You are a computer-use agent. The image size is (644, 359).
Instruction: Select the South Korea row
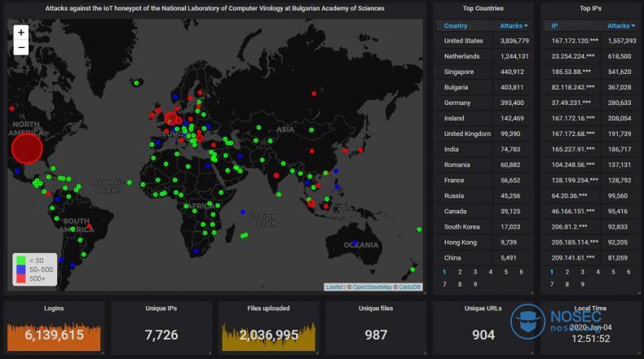[x=483, y=226]
